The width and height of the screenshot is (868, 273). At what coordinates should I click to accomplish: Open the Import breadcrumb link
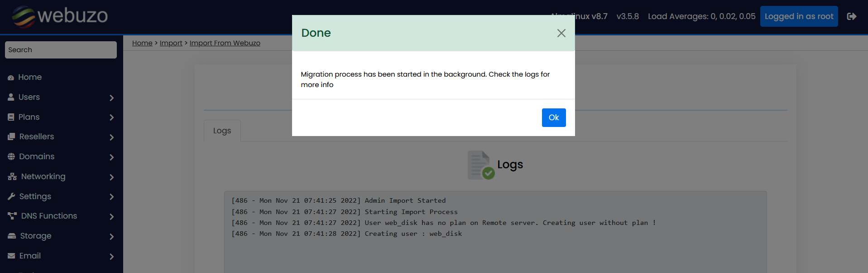(x=171, y=43)
